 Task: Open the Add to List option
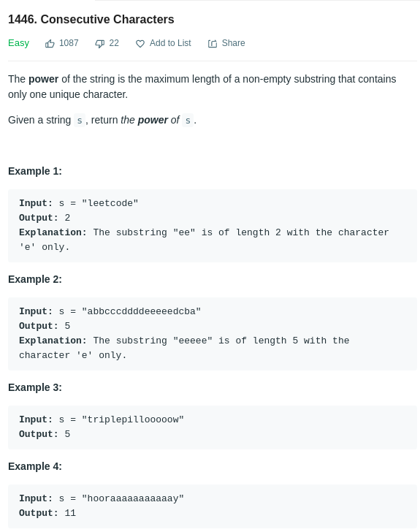click(170, 43)
